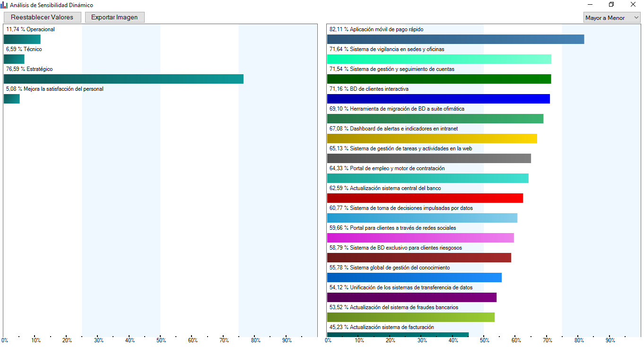Click the yellow Dashboard de alertas bar
Viewport: 644px width, 347px height.
point(432,139)
